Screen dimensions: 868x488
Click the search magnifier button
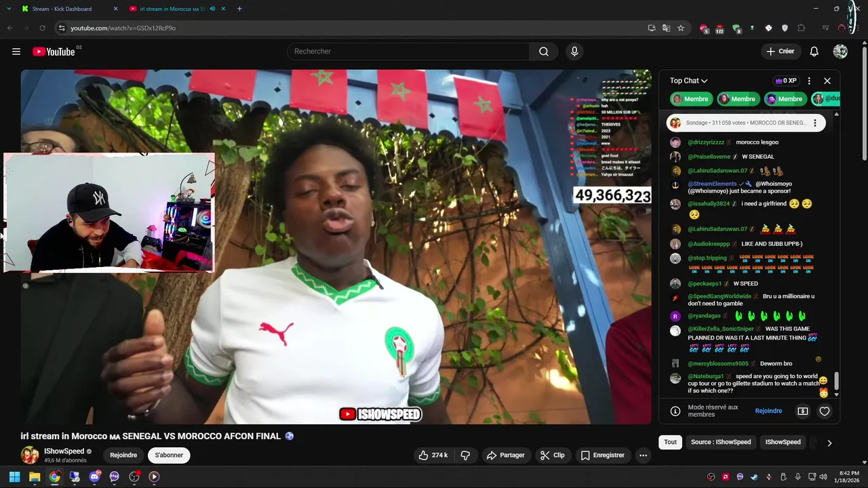[544, 52]
